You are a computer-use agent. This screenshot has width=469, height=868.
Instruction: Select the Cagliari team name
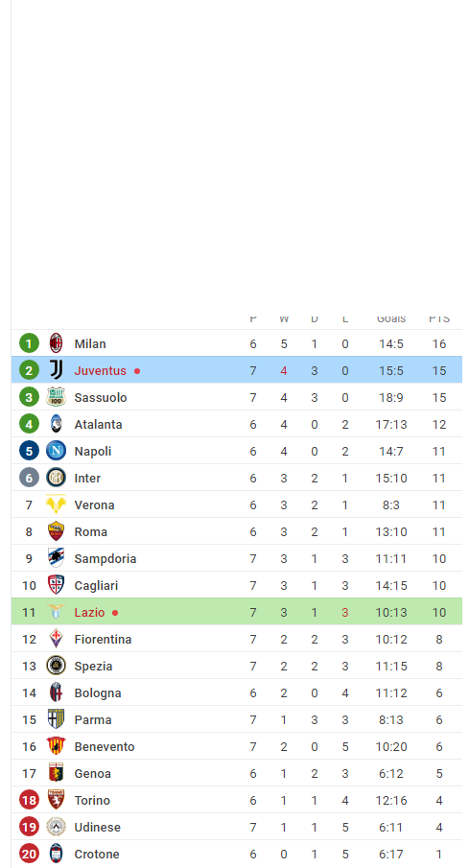96,586
